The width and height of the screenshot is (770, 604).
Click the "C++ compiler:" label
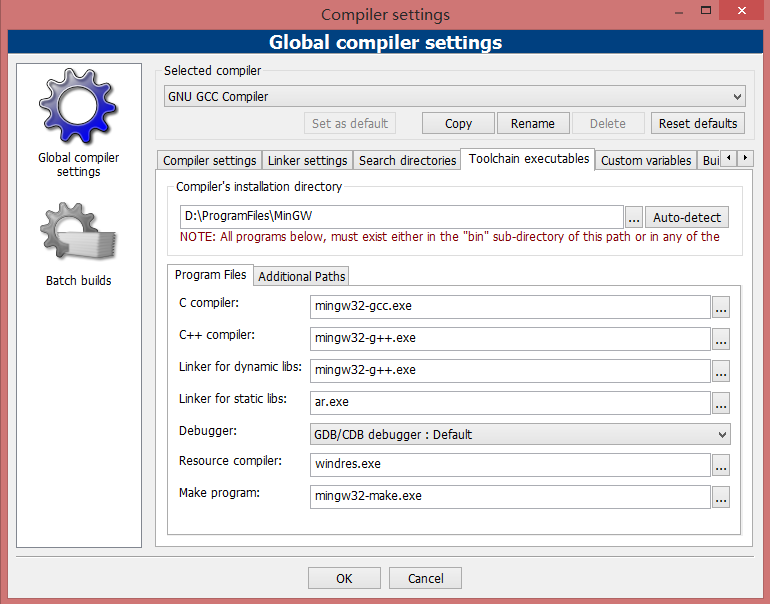[x=217, y=334]
